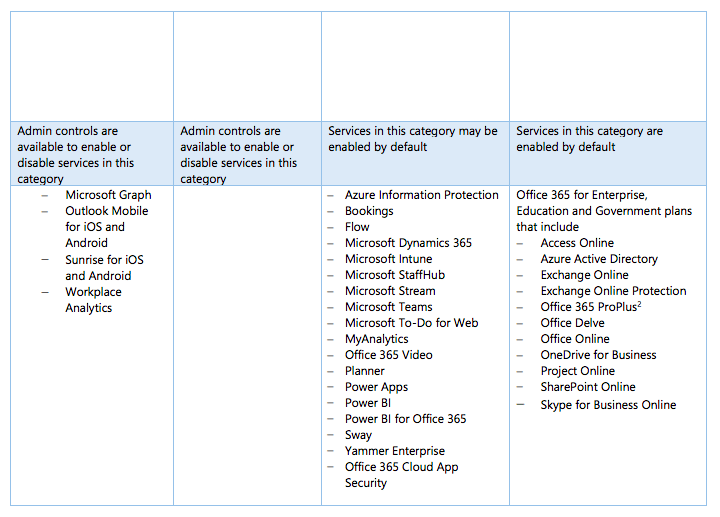Image resolution: width=720 pixels, height=517 pixels.
Task: Click the 'Office 365 ProPlus' item
Action: click(x=591, y=307)
